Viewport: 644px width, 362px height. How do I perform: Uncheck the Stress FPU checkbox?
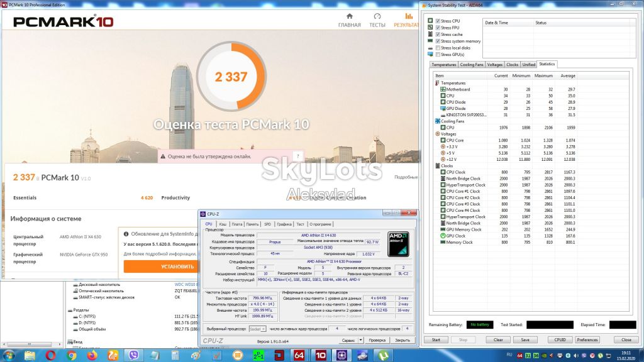tap(438, 28)
